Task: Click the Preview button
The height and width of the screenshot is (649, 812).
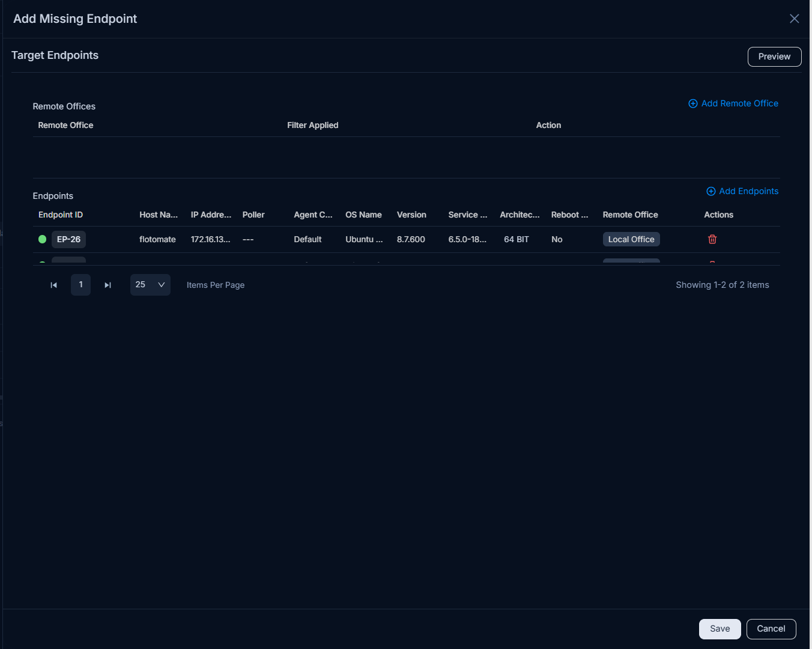Action: click(774, 56)
